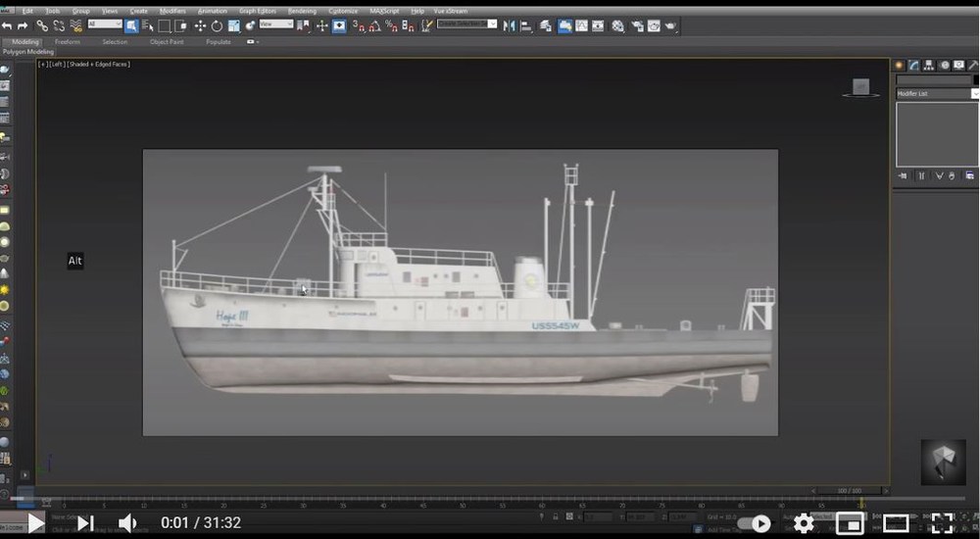Choose the Rectangular Selection Region tool
Image resolution: width=980 pixels, height=539 pixels.
[165, 25]
